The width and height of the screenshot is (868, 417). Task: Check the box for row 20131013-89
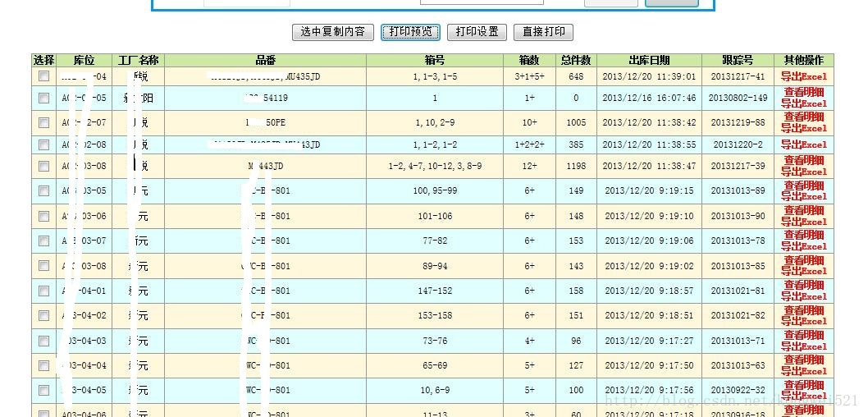tap(43, 190)
